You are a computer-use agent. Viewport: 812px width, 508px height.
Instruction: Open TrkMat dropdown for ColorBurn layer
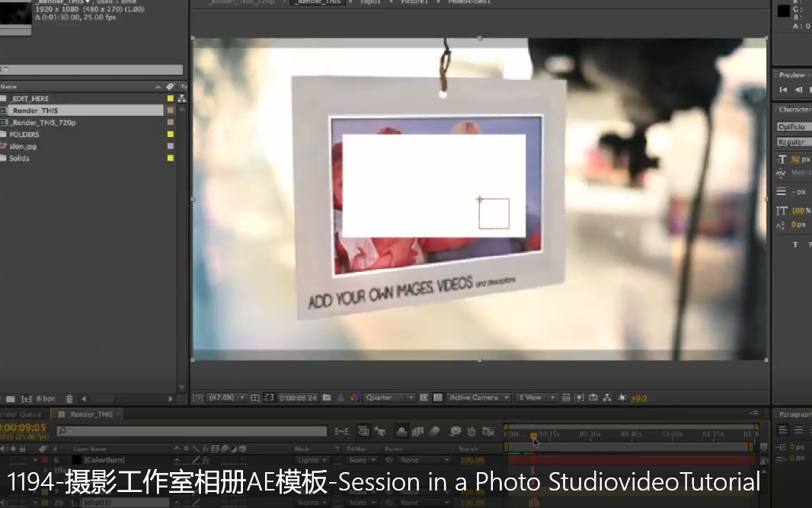pos(361,460)
